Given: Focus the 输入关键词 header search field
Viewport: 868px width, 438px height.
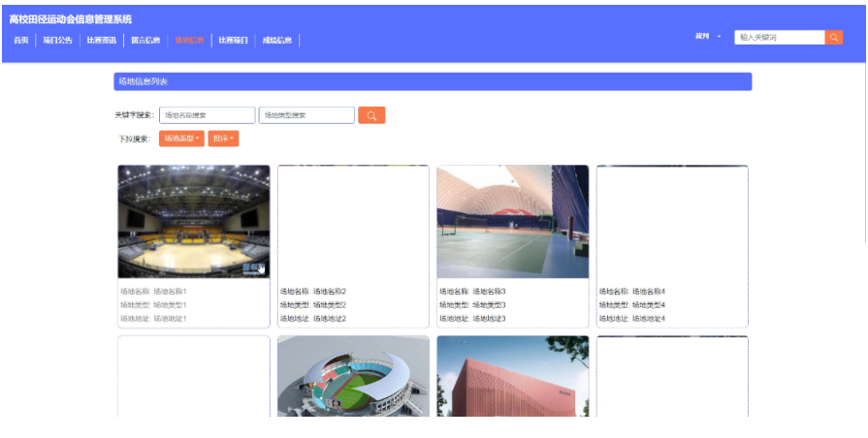Looking at the screenshot, I should coord(780,37).
